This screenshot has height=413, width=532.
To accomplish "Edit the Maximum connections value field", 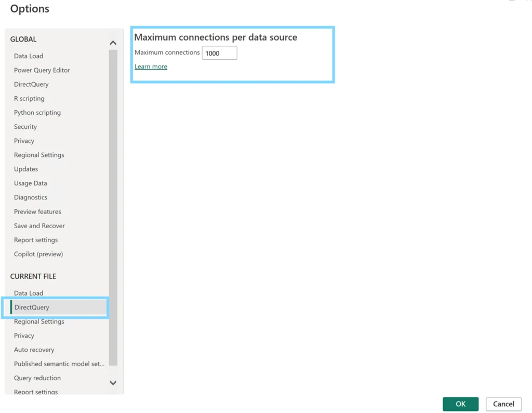I will point(219,52).
